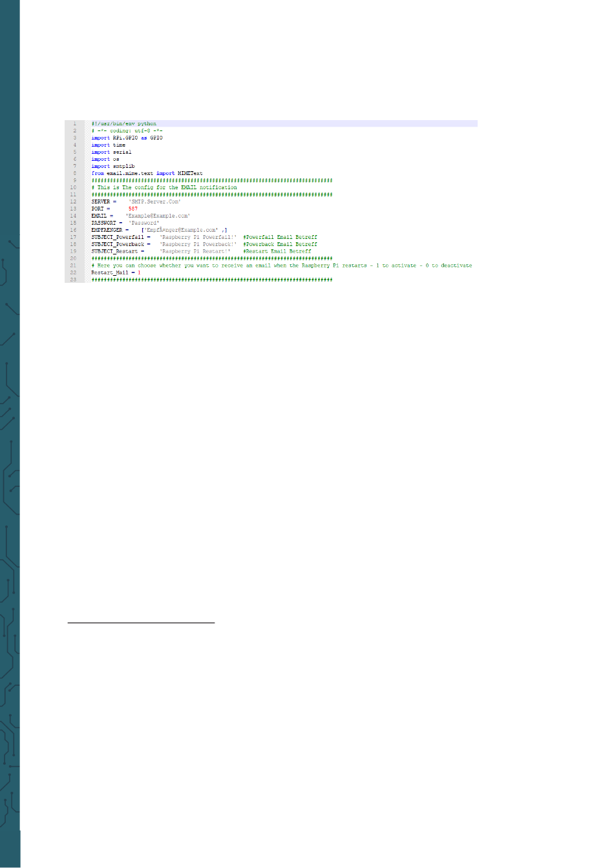Click the 'Password' string value
Viewport: 614px width, 868px height.
tap(144, 223)
